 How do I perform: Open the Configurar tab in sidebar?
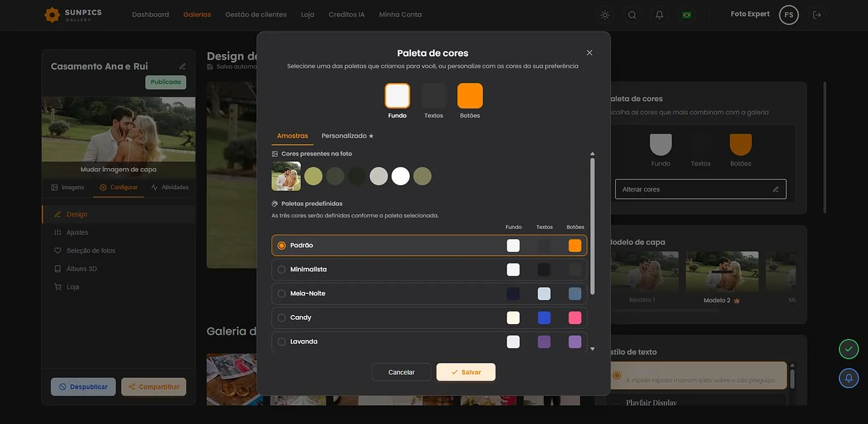[118, 187]
